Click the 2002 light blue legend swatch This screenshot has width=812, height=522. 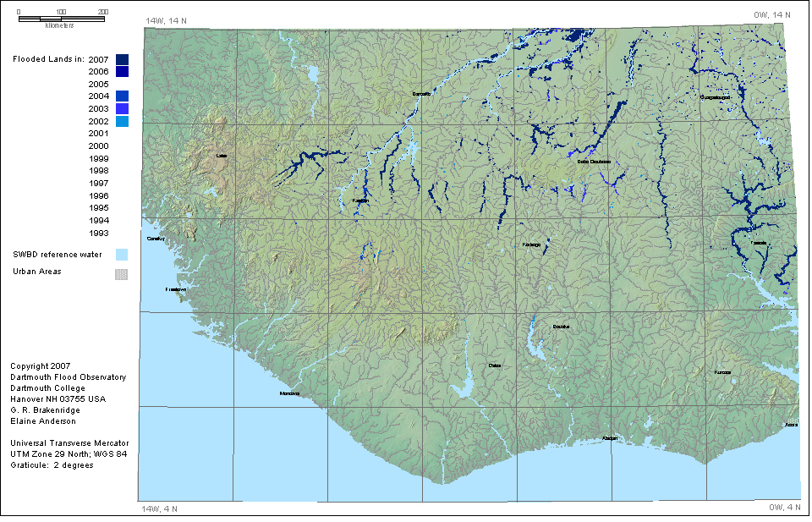122,122
